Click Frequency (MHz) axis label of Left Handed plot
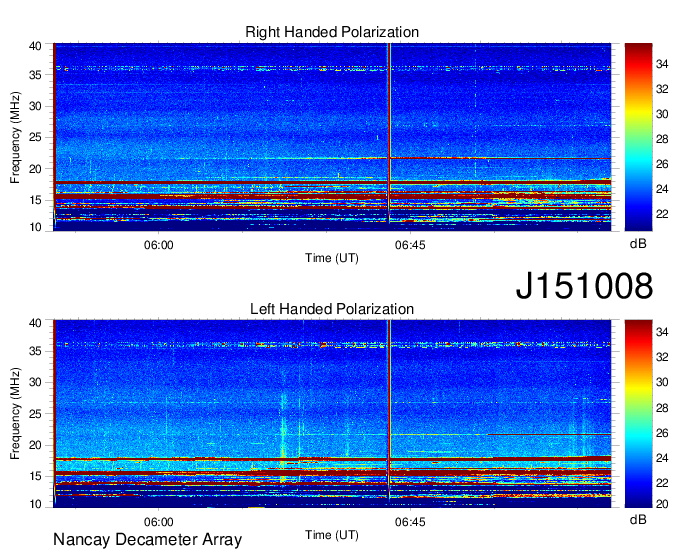 tap(15, 414)
